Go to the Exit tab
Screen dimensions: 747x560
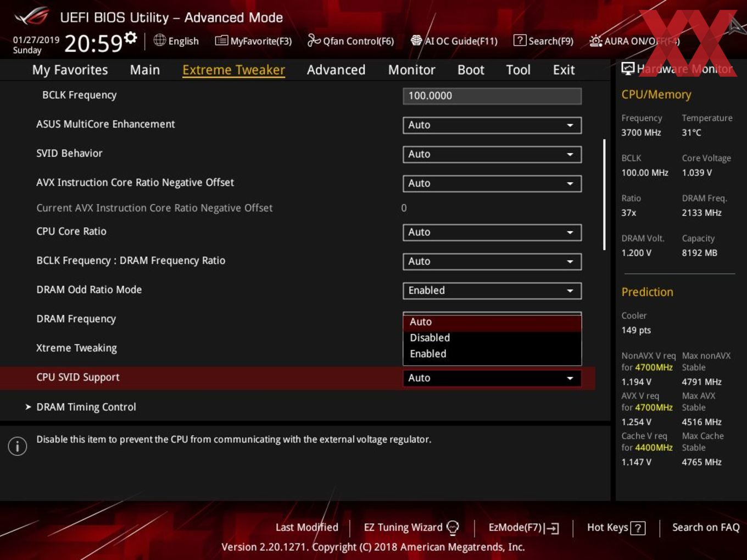tap(564, 70)
